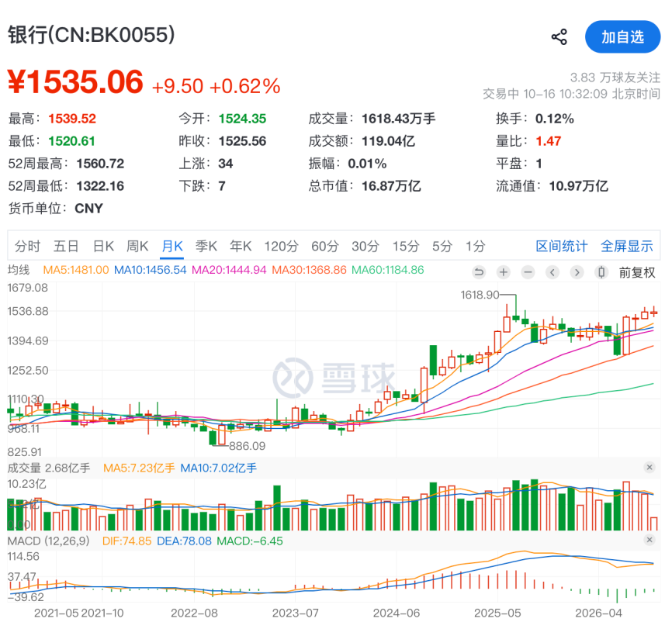Open the 前复权 adjustment dropdown
The image size is (672, 622).
(637, 272)
